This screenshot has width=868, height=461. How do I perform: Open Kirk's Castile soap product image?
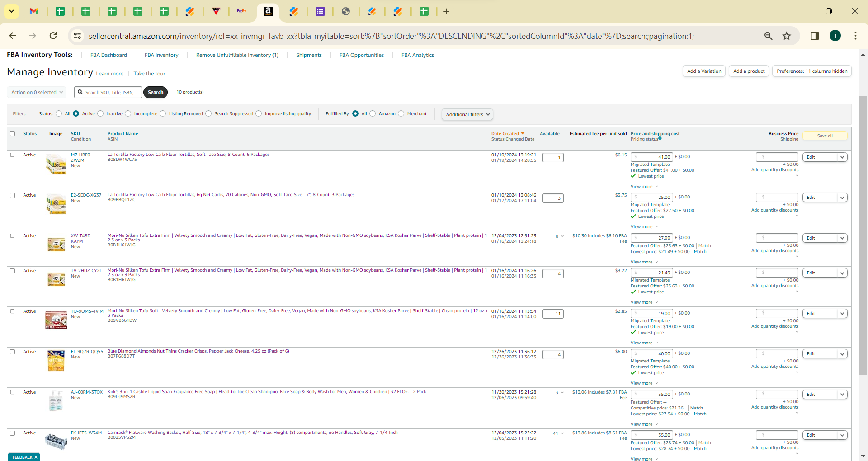tap(56, 401)
